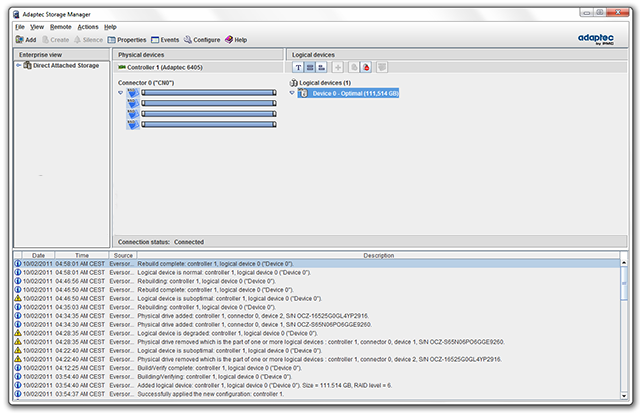Select the first drive icon under Connector 0
The width and height of the screenshot is (640, 413).
click(x=133, y=93)
